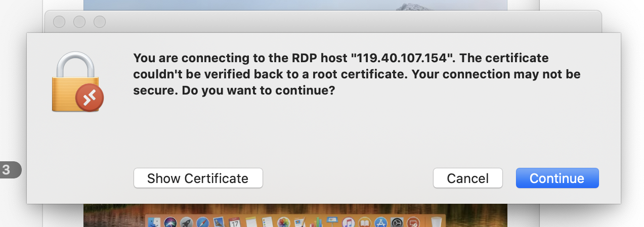Open Reminders list icon in dock
The image size is (644, 227).
point(268,222)
